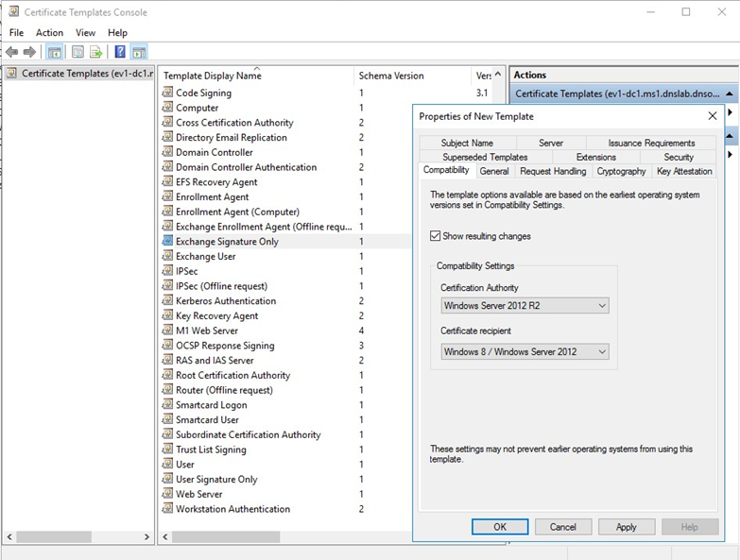
Task: Open the Action menu
Action: click(49, 32)
